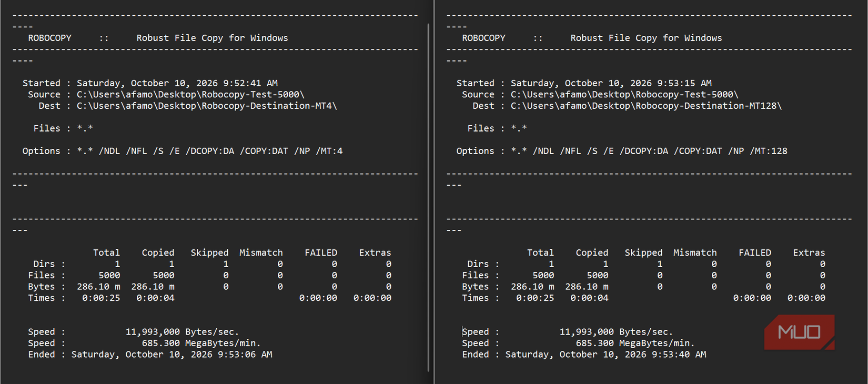Click "Robust File Copy for Windows" in the left pane

[x=212, y=38]
